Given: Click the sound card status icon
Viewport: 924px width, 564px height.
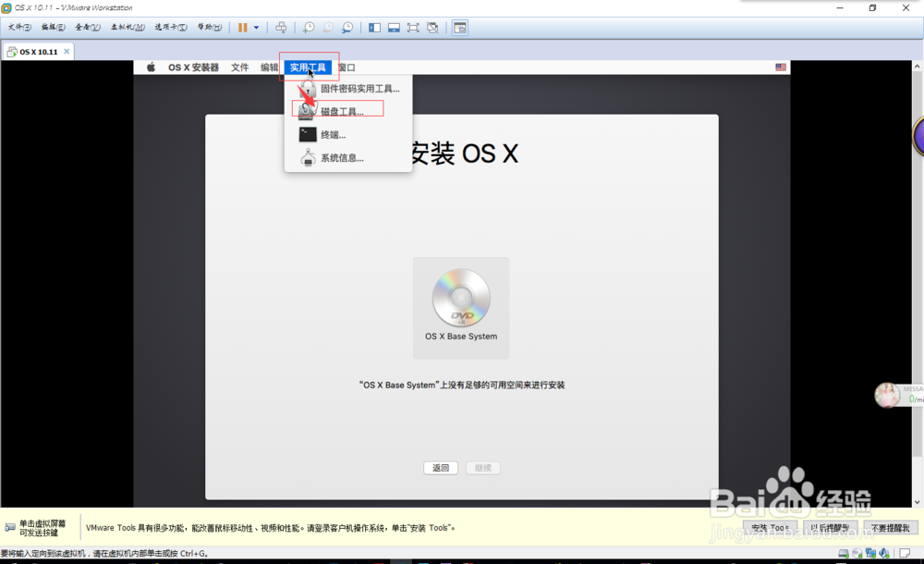Looking at the screenshot, I should pyautogui.click(x=884, y=554).
